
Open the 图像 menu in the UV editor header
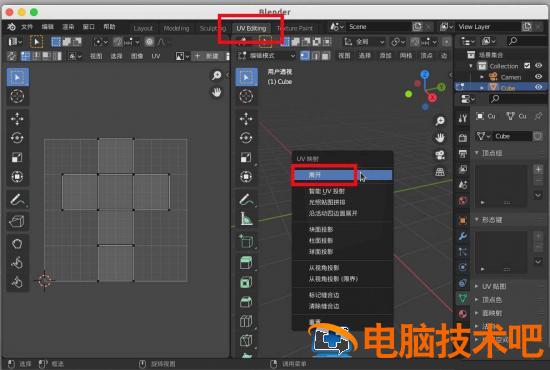(x=137, y=56)
